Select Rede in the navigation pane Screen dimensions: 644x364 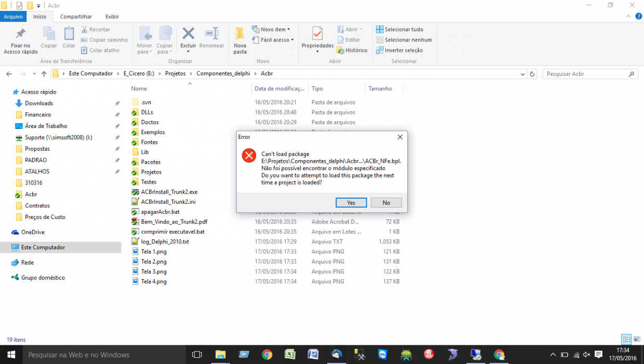click(28, 263)
